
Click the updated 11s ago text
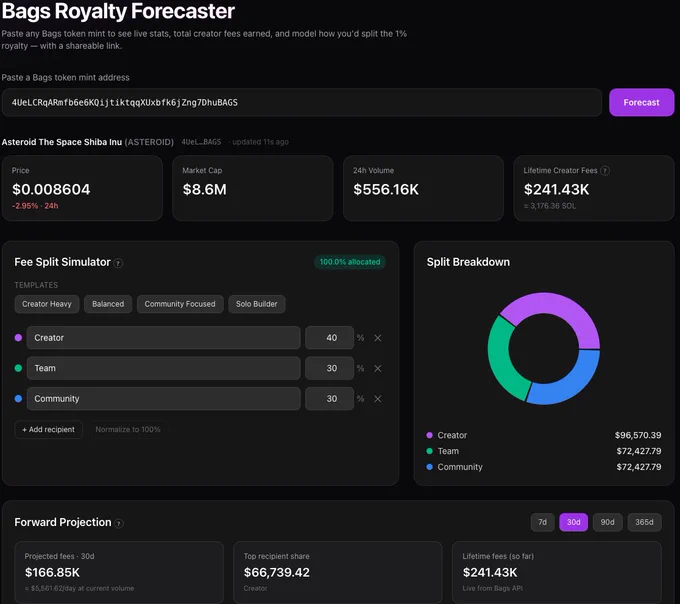pyautogui.click(x=260, y=142)
